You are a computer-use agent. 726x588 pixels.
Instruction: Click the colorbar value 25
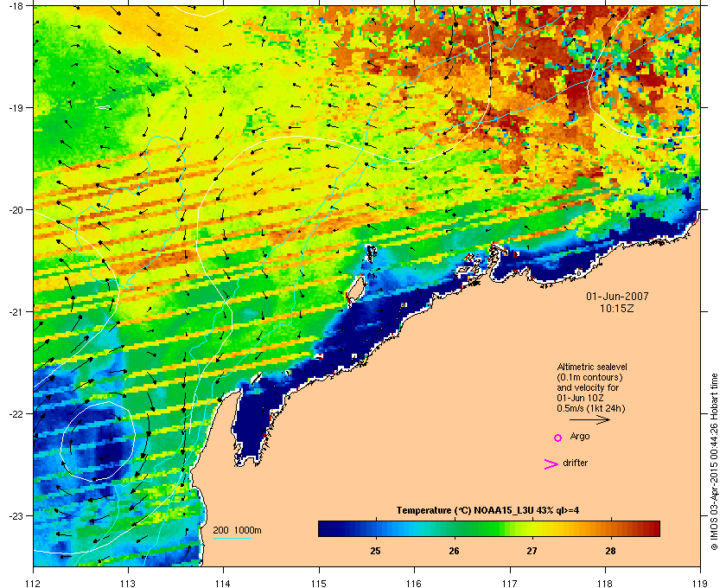tap(375, 551)
